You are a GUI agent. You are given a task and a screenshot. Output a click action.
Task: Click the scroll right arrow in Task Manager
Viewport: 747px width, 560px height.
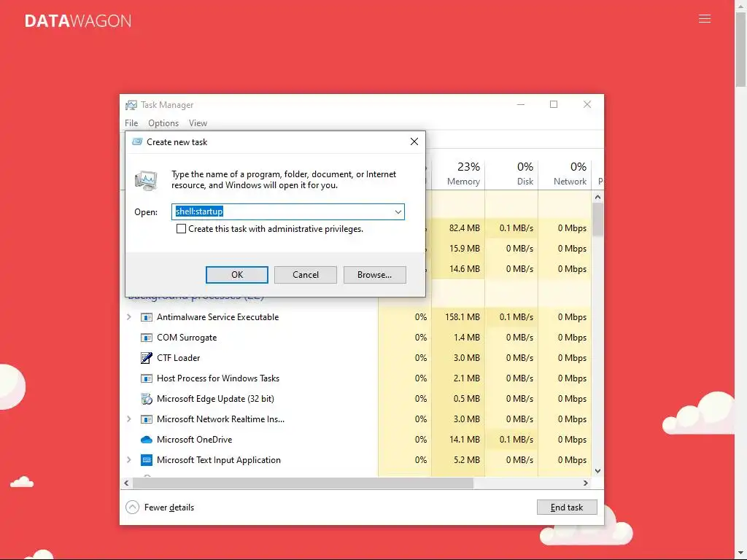click(x=586, y=483)
